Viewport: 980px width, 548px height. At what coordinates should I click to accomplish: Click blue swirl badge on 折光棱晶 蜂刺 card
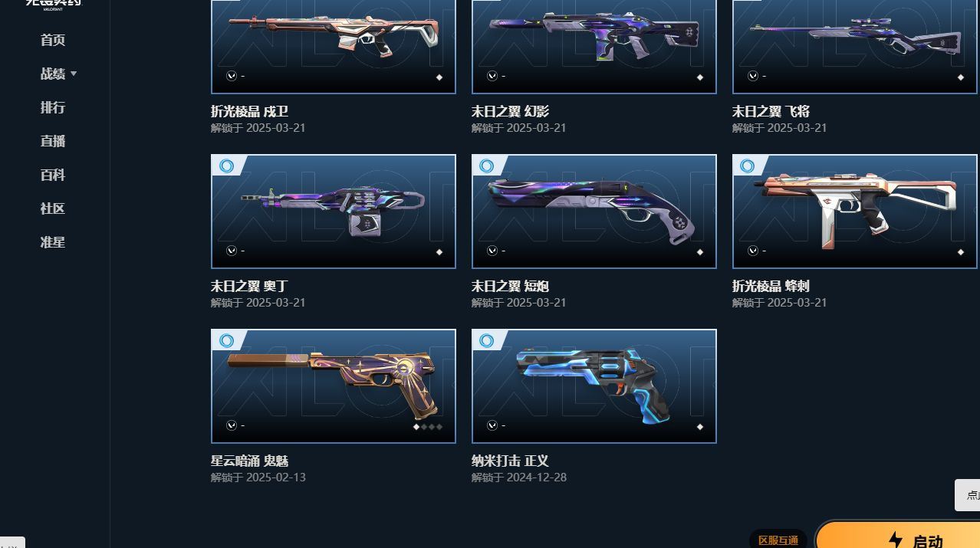coord(748,166)
